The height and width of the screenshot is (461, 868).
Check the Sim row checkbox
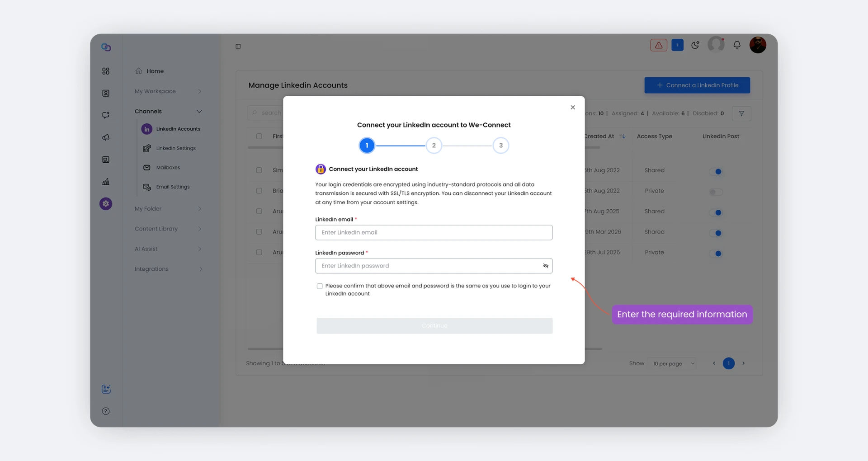pyautogui.click(x=259, y=170)
